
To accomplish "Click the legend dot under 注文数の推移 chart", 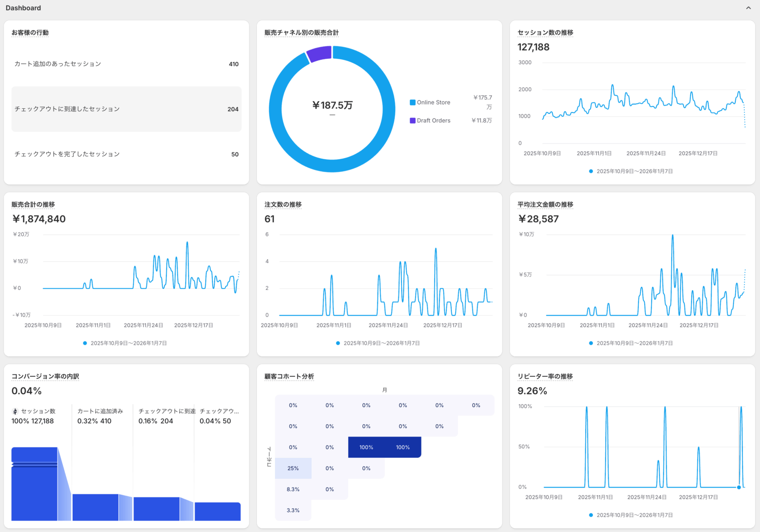I will coord(338,343).
